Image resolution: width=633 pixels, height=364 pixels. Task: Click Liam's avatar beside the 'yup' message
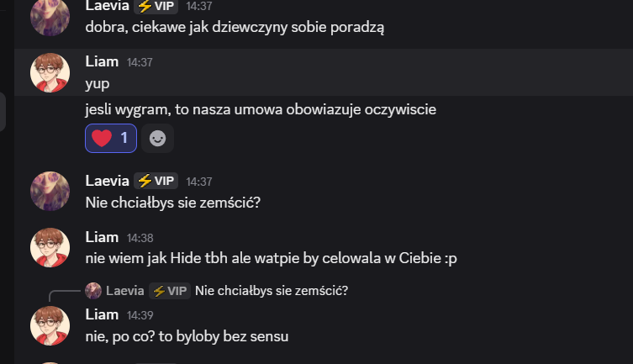point(50,73)
